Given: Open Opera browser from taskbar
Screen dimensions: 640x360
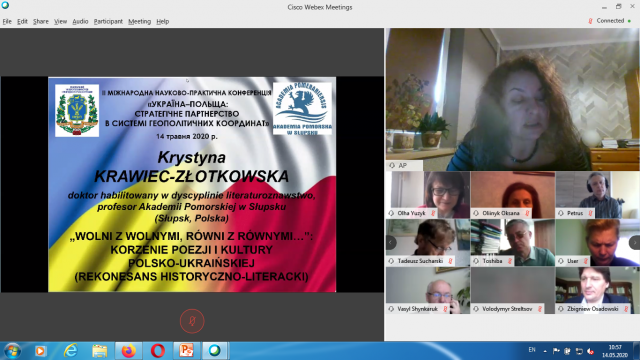Looking at the screenshot, I should (158, 351).
